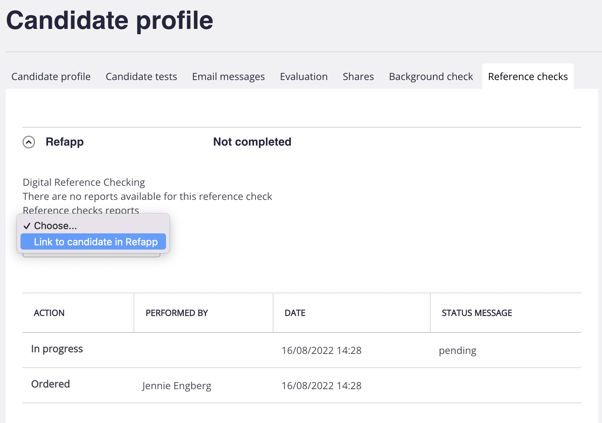
Task: Select the Shares tab
Action: tap(358, 76)
